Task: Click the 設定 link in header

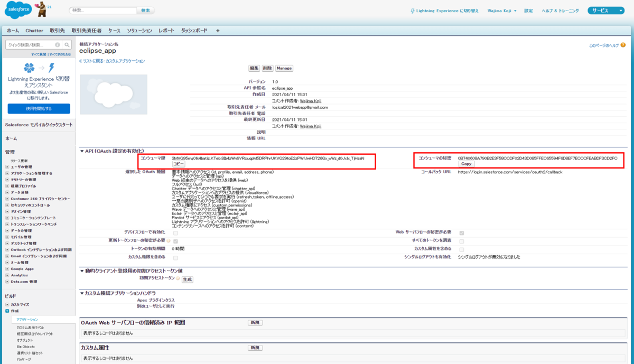Action: 528,11
